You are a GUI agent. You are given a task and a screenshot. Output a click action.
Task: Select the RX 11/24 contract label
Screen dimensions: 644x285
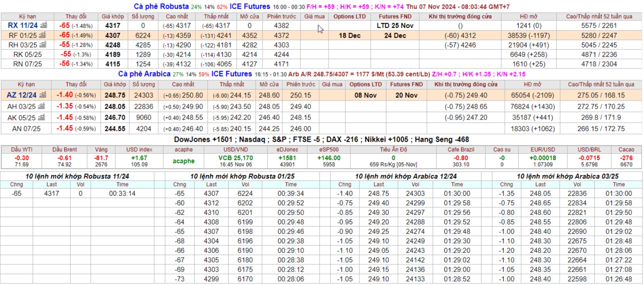tap(23, 25)
